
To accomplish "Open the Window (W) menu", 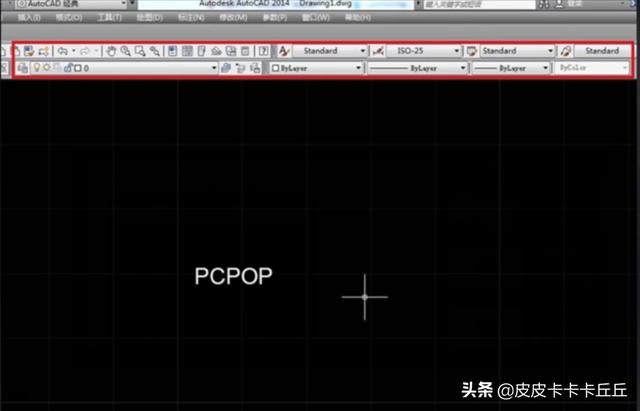I will (316, 18).
